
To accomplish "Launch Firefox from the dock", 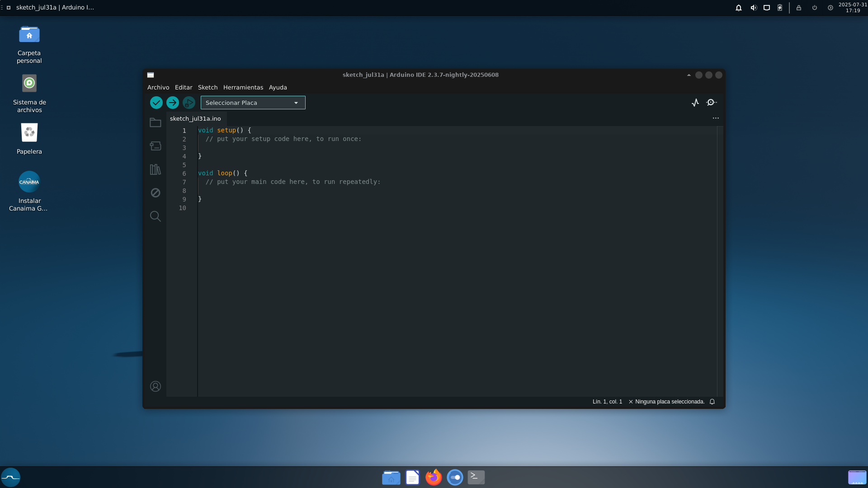I will click(434, 477).
